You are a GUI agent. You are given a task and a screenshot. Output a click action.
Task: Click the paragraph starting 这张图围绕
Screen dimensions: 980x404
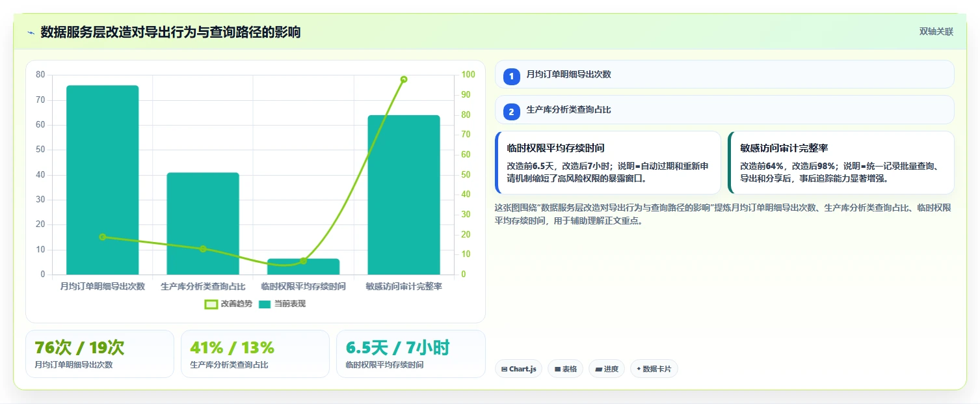[722, 214]
